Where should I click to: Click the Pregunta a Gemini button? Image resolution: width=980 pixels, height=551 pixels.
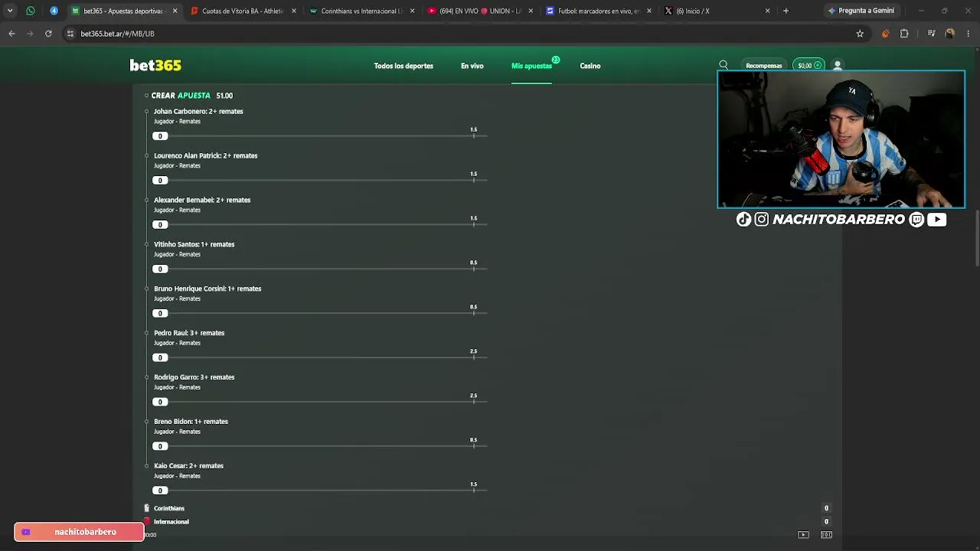click(861, 11)
